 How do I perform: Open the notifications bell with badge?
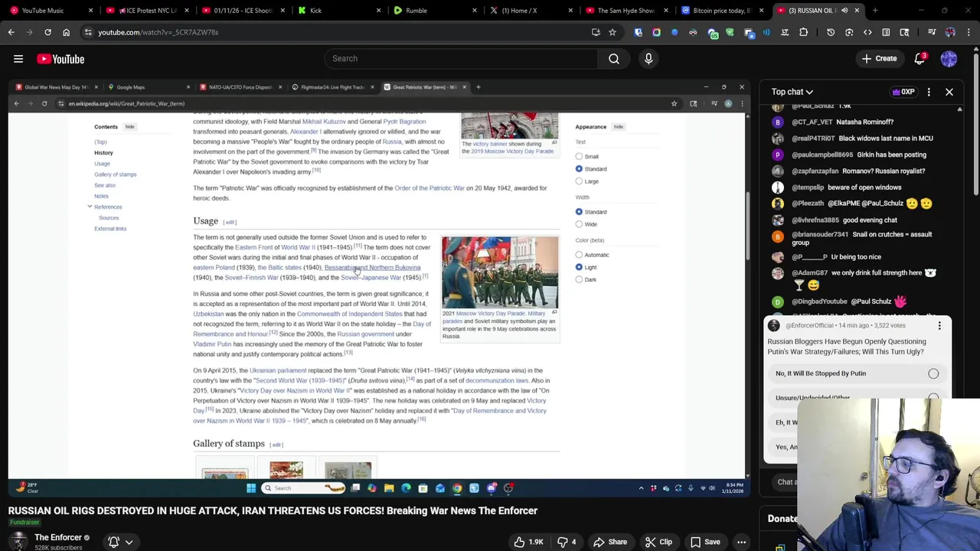pyautogui.click(x=920, y=59)
